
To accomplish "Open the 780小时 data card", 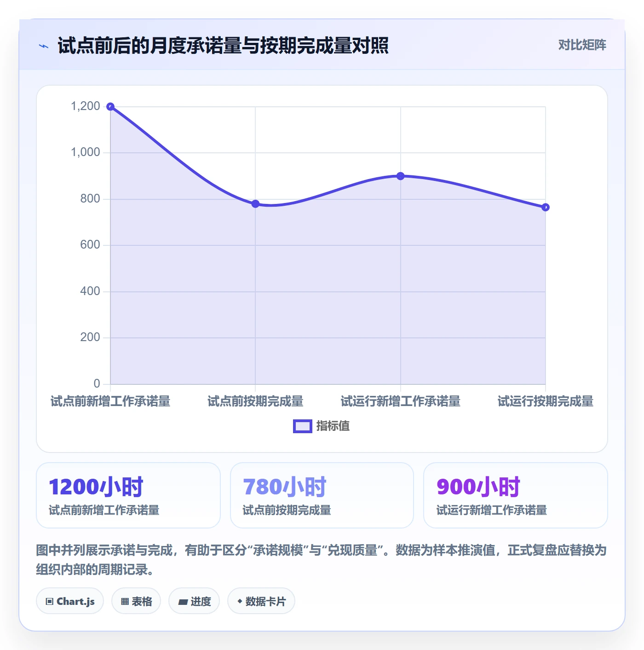I will coord(322,495).
